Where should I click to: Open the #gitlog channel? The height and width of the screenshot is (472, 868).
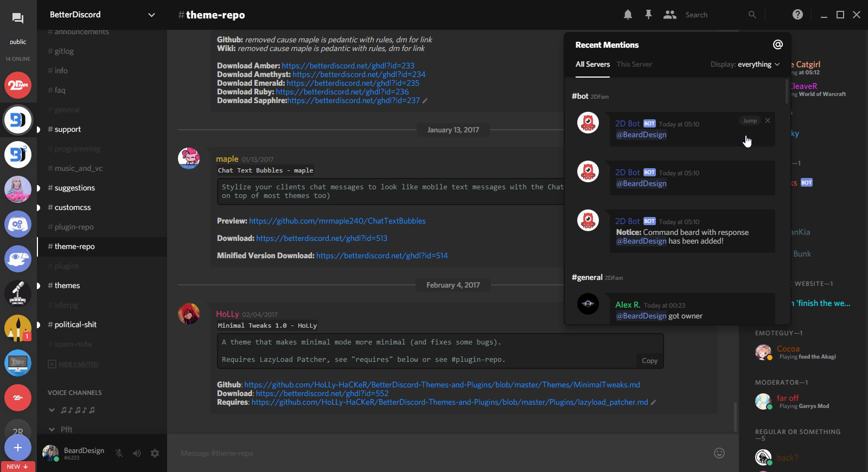click(102, 51)
